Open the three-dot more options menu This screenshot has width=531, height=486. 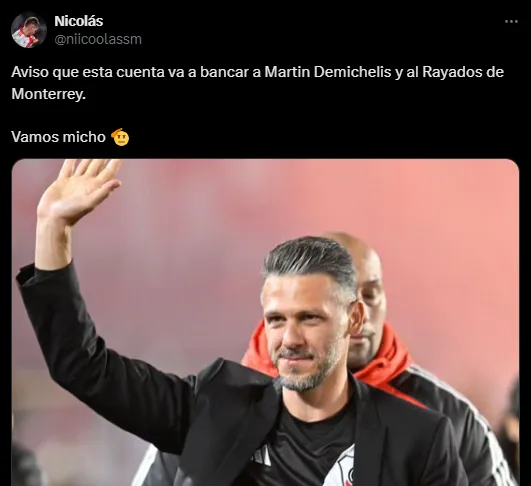point(511,21)
